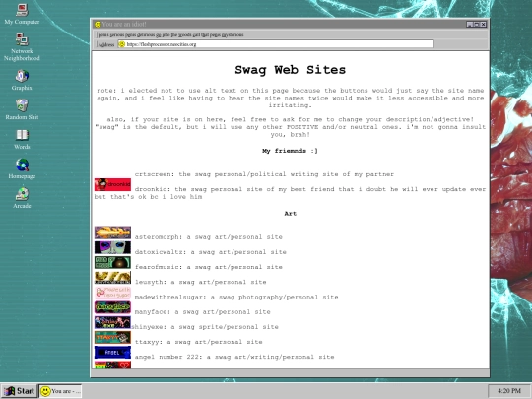Click the 'Swag Web Sites' heading
The width and height of the screenshot is (532, 399).
click(290, 70)
